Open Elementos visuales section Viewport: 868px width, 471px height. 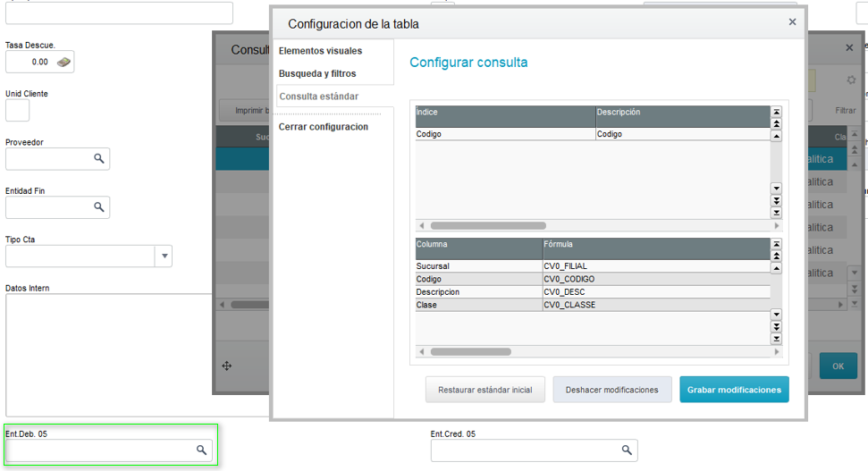tap(320, 51)
